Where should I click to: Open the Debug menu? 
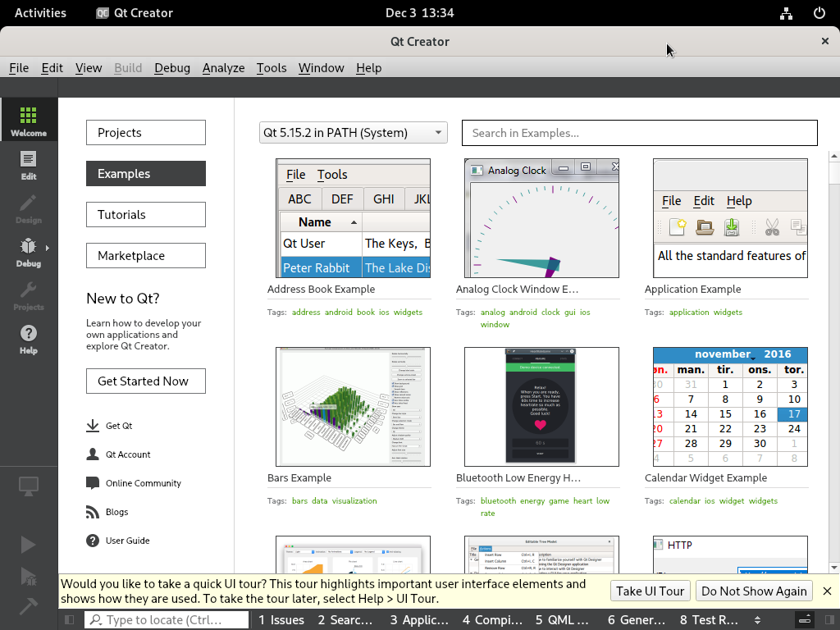tap(172, 68)
